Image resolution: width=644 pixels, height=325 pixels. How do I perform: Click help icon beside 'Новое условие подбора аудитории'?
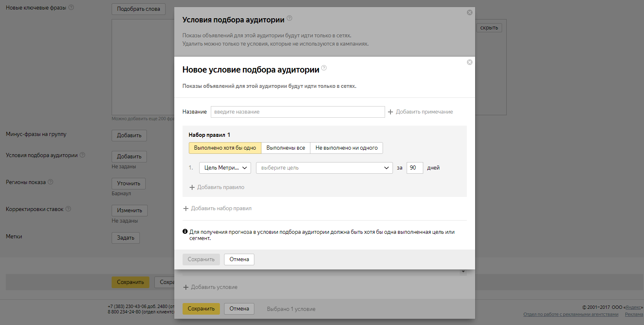(x=324, y=68)
